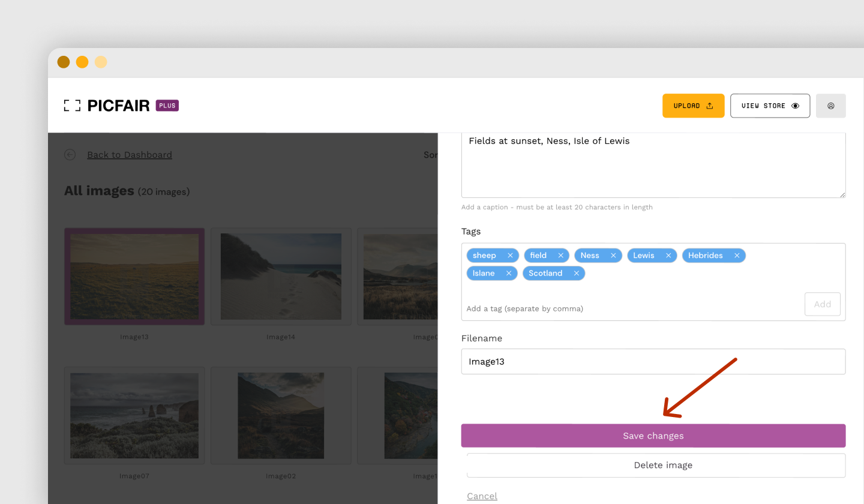Select the Image02 thumbnail

pos(281,416)
